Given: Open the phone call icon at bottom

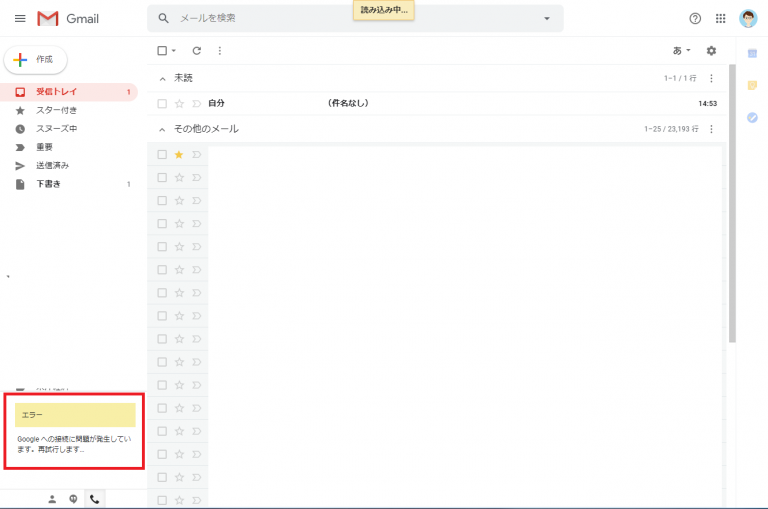Looking at the screenshot, I should tap(94, 499).
